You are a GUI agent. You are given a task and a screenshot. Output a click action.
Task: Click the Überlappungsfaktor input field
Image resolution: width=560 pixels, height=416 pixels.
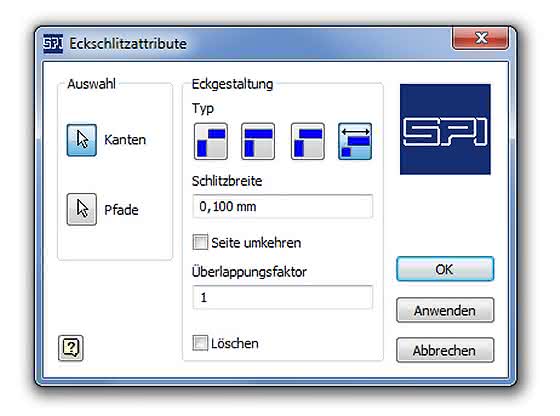click(x=282, y=297)
